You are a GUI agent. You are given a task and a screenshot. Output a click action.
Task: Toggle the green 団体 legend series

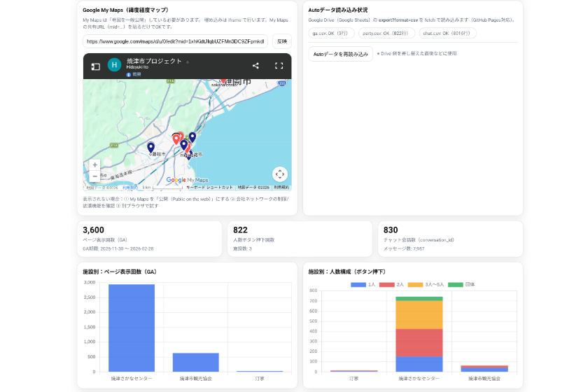click(461, 285)
